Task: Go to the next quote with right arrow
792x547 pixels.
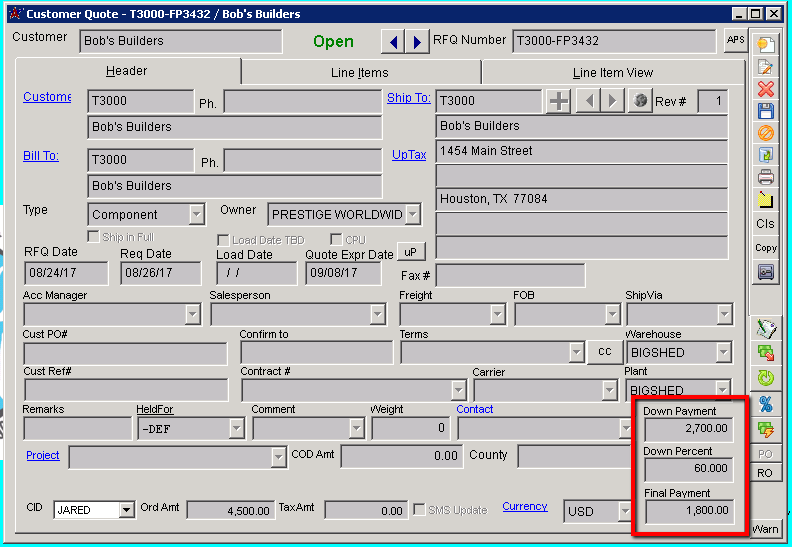Action: coord(417,42)
